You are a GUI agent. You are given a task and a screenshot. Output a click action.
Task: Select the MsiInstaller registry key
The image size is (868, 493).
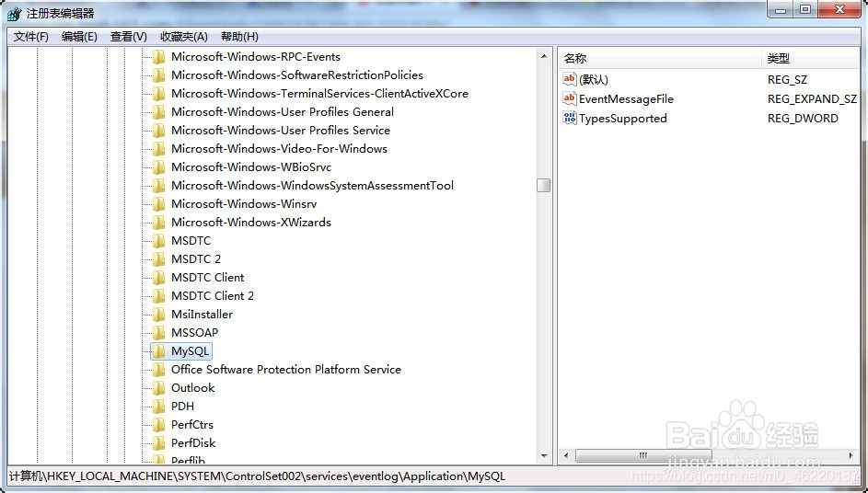203,315
